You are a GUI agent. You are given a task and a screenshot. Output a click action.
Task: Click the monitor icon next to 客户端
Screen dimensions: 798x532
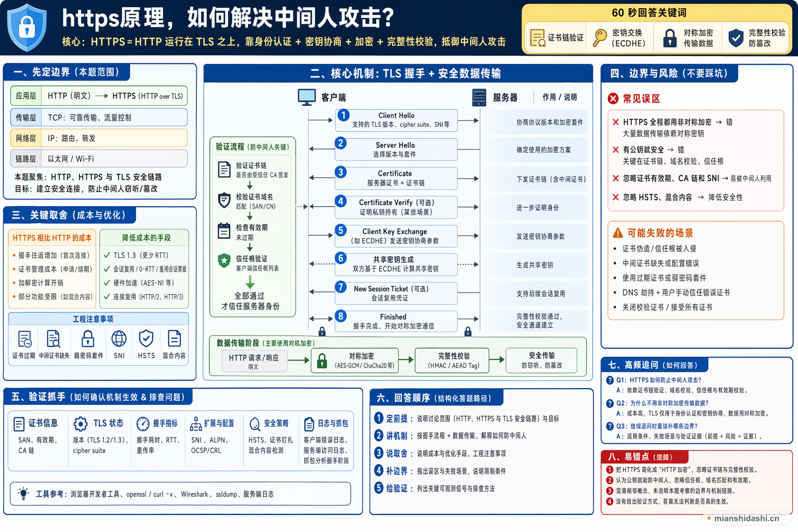(x=307, y=97)
